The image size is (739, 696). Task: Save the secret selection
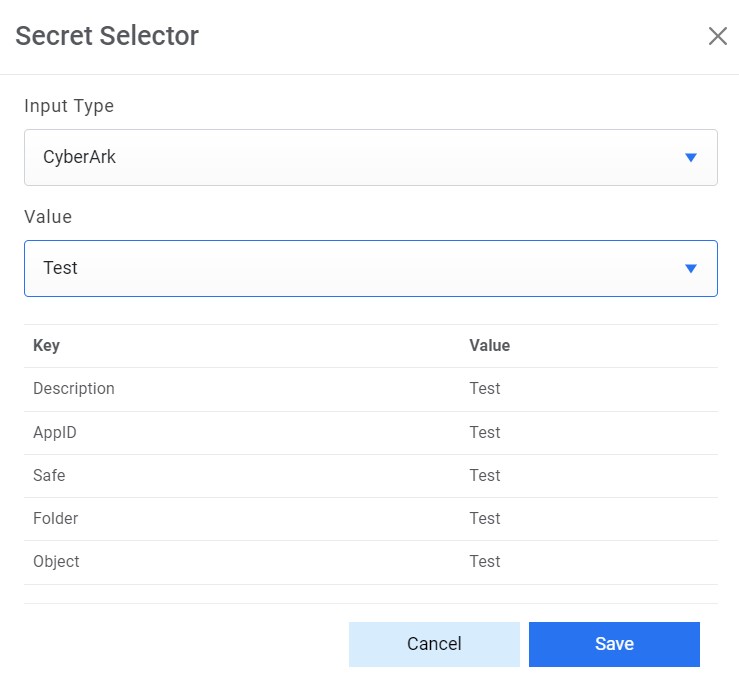[614, 644]
